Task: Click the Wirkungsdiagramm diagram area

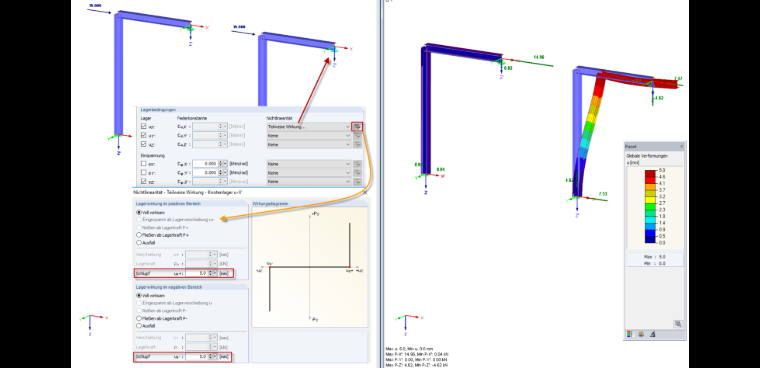Action: click(x=309, y=268)
